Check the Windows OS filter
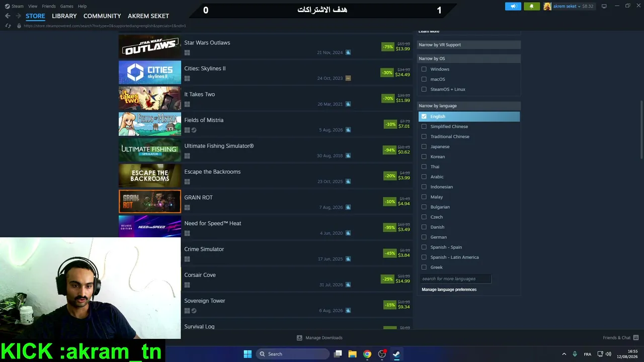The image size is (644, 362). 424,69
